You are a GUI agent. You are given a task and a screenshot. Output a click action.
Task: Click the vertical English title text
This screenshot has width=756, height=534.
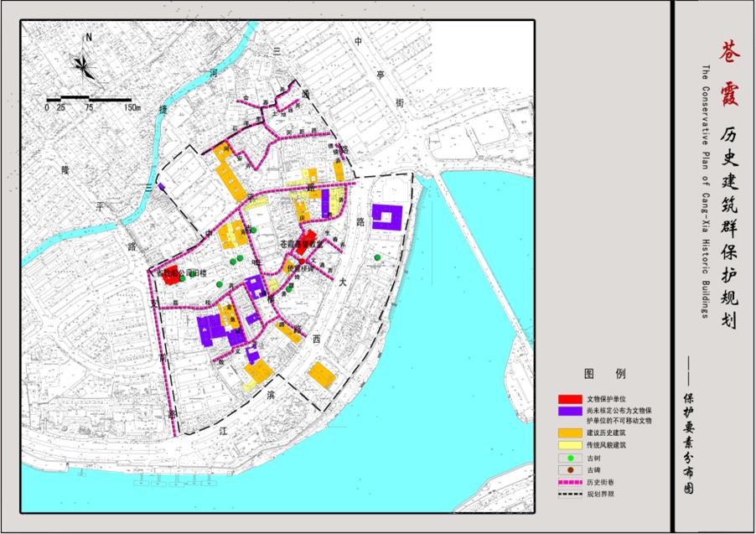pos(705,191)
